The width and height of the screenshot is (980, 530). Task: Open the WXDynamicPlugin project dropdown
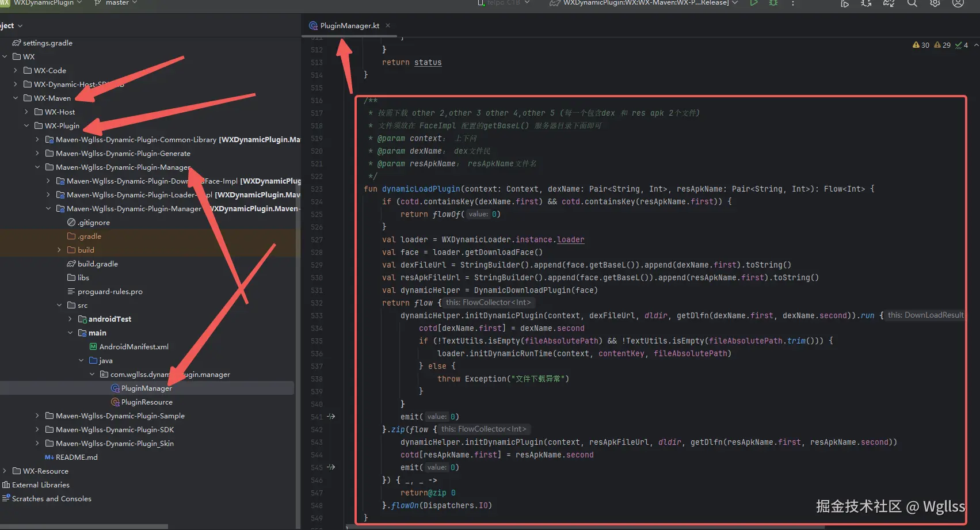(x=48, y=3)
